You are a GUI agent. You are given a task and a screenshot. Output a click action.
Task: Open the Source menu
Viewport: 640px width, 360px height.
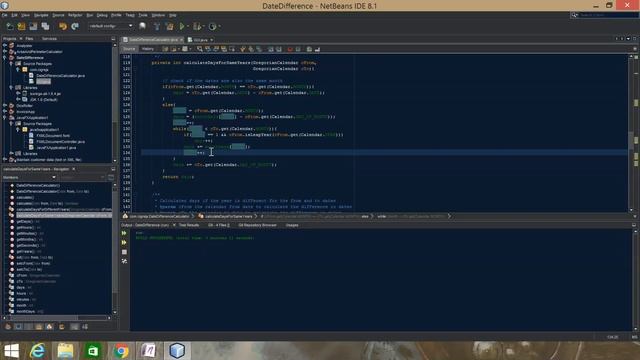tap(58, 15)
